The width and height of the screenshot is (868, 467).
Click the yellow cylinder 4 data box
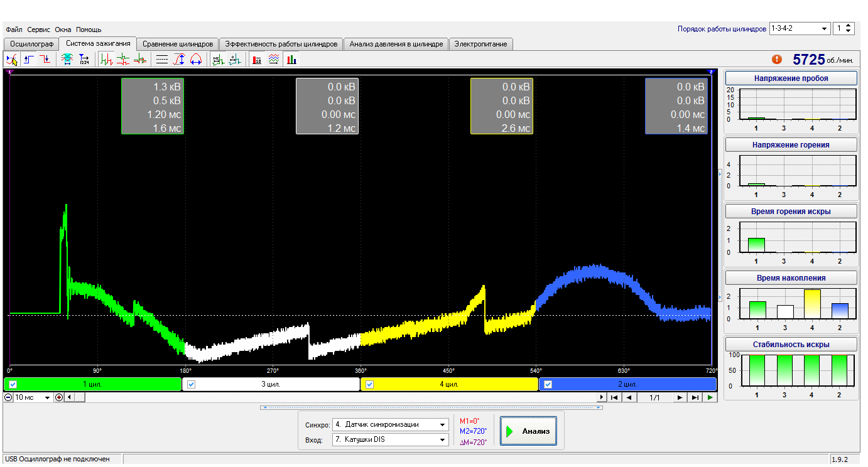click(502, 107)
